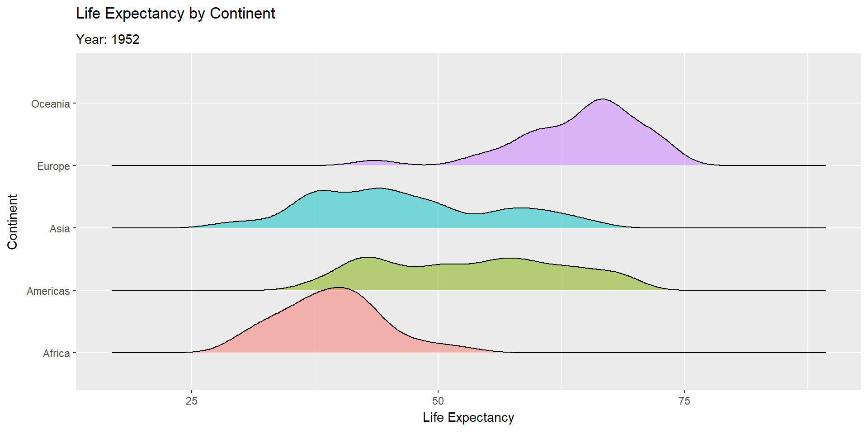
Task: Click the Europe y-axis label
Action: coord(53,166)
